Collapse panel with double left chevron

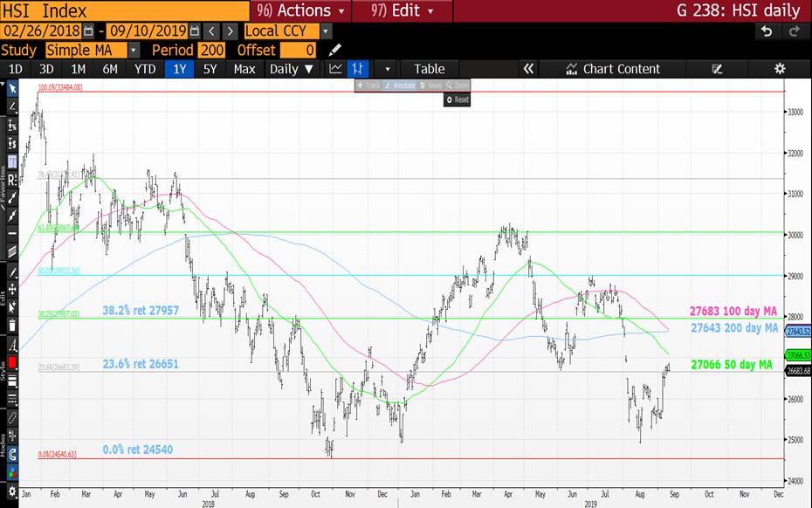click(x=527, y=69)
